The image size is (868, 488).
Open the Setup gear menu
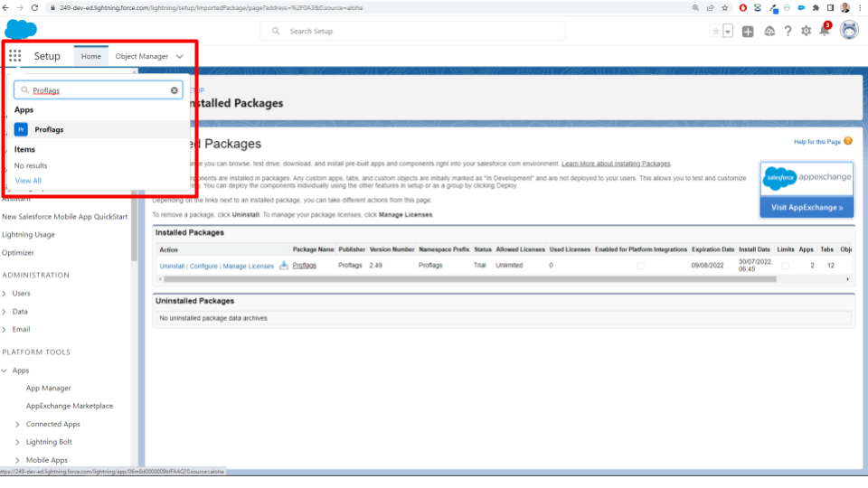pyautogui.click(x=806, y=32)
